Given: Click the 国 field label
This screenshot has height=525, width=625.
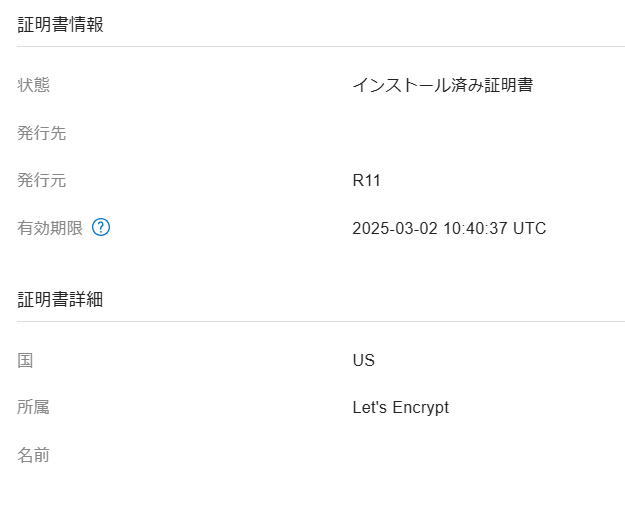Looking at the screenshot, I should pyautogui.click(x=25, y=360).
